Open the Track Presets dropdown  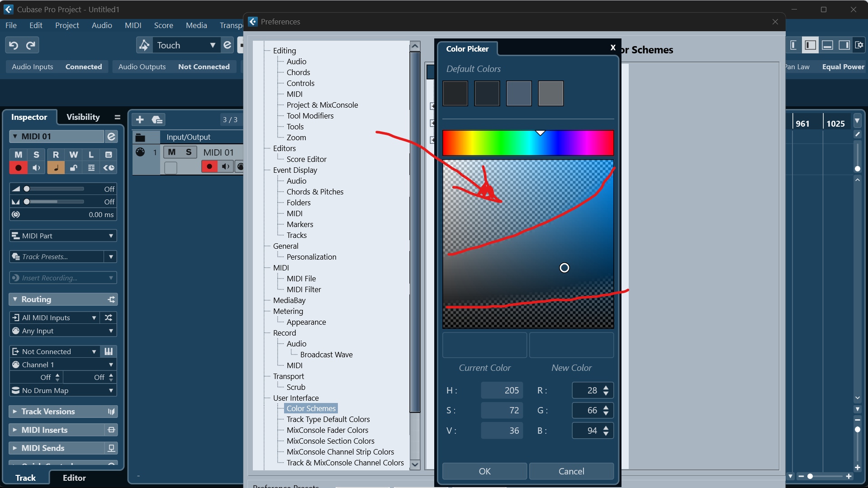click(x=110, y=257)
